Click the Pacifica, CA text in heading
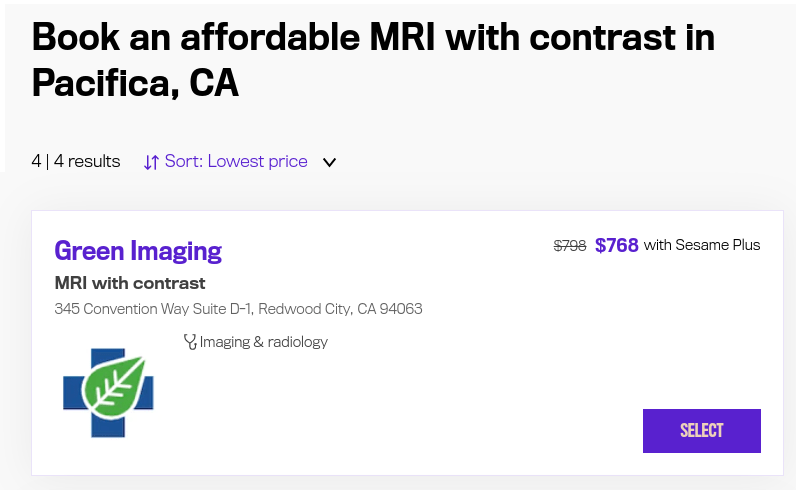 (x=135, y=83)
